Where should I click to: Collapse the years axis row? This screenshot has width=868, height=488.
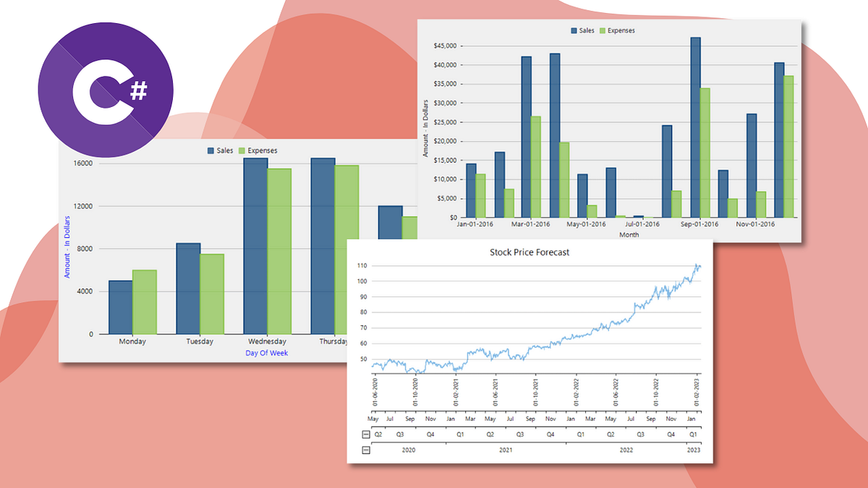(366, 450)
